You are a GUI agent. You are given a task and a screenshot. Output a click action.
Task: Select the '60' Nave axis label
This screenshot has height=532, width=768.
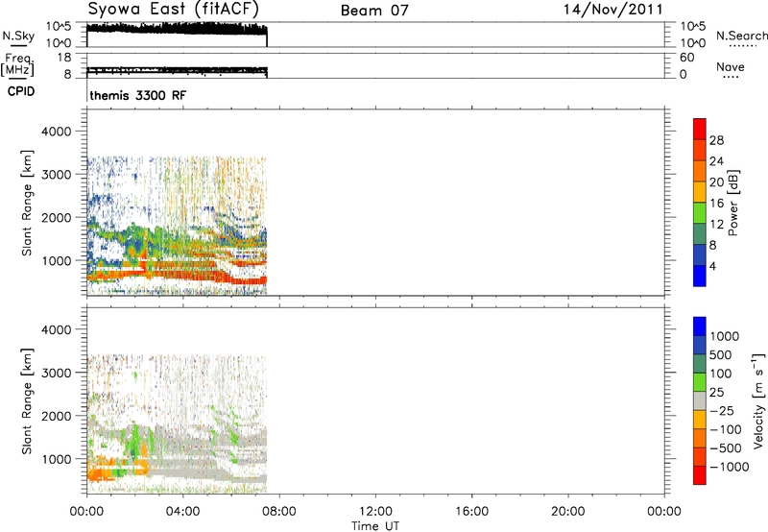pyautogui.click(x=686, y=58)
